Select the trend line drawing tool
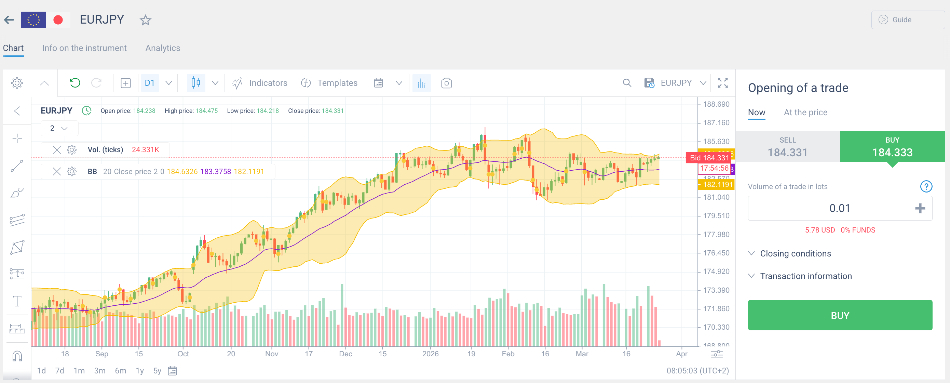Screen dimensions: 950x383 (x=17, y=166)
